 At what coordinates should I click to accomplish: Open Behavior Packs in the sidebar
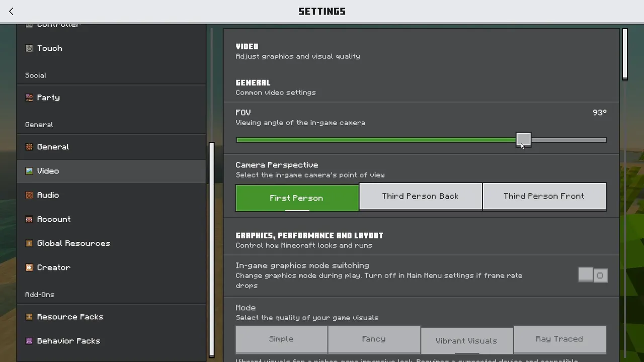[x=111, y=341]
